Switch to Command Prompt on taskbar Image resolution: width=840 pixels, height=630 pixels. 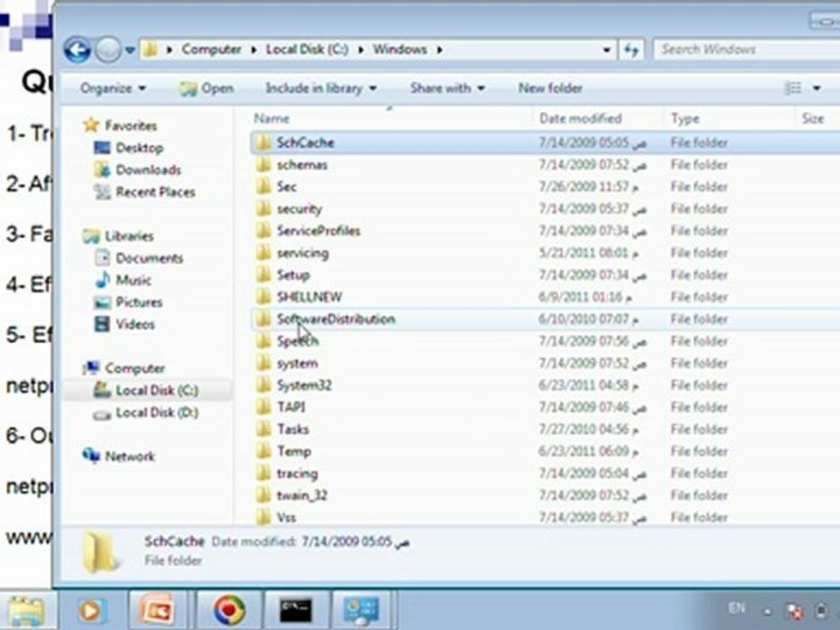(295, 610)
